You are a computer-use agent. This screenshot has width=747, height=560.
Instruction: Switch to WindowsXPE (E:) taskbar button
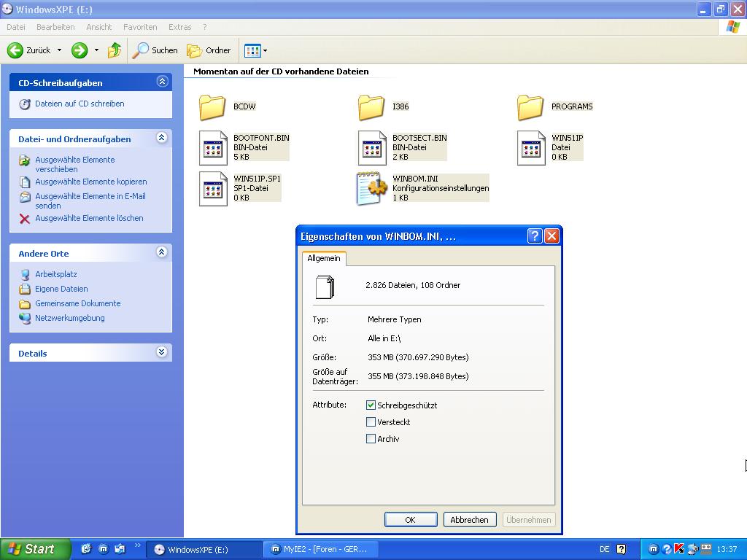click(204, 550)
